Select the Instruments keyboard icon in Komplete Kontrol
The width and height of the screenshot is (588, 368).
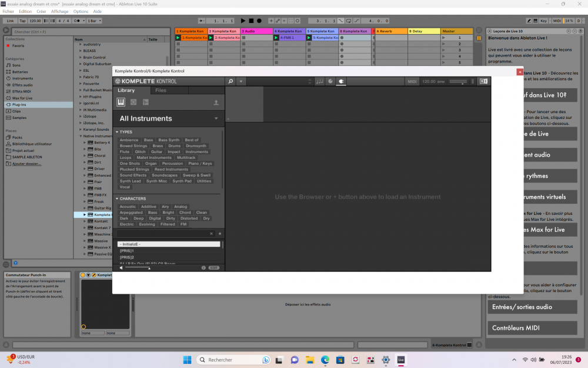[x=121, y=102]
